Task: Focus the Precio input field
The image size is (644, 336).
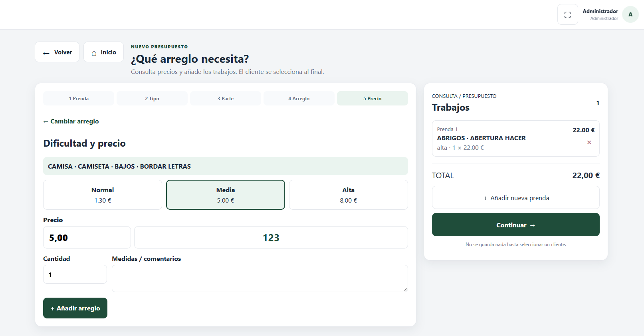Action: point(87,238)
